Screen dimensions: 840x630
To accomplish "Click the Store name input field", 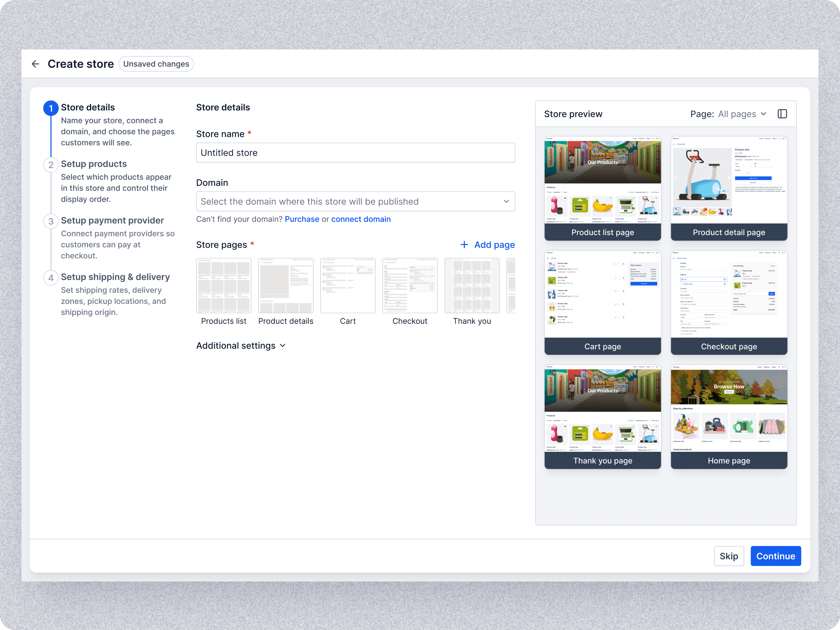I will (x=355, y=153).
